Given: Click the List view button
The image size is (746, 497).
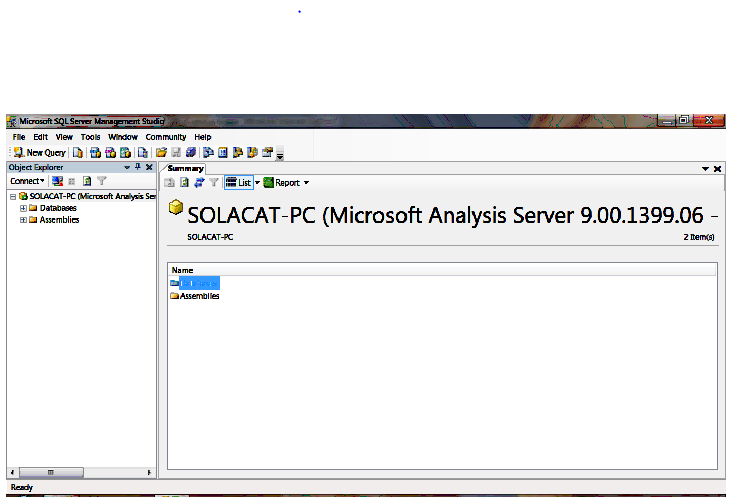Looking at the screenshot, I should pyautogui.click(x=238, y=183).
